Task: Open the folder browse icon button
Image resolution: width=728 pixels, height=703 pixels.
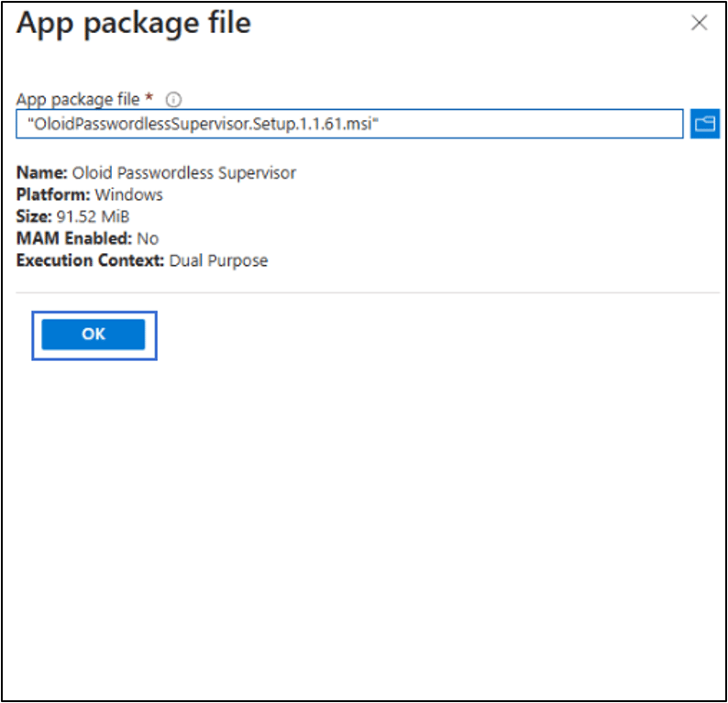Action: (x=704, y=124)
